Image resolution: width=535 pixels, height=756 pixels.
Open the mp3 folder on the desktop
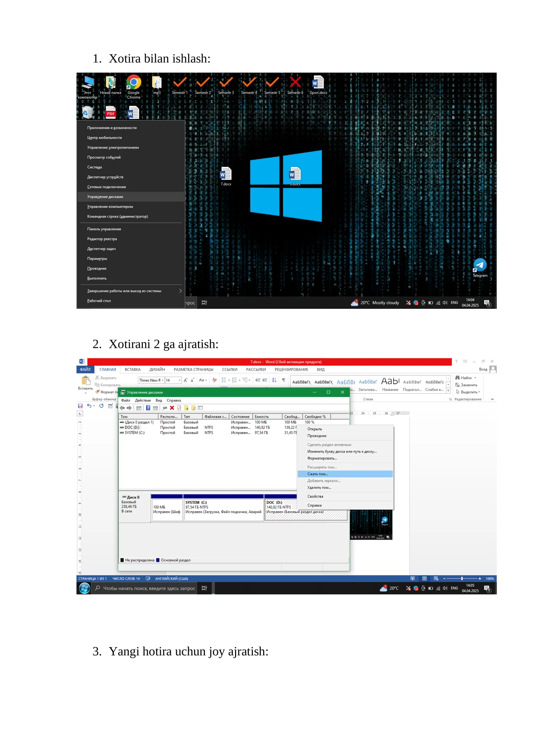[157, 85]
